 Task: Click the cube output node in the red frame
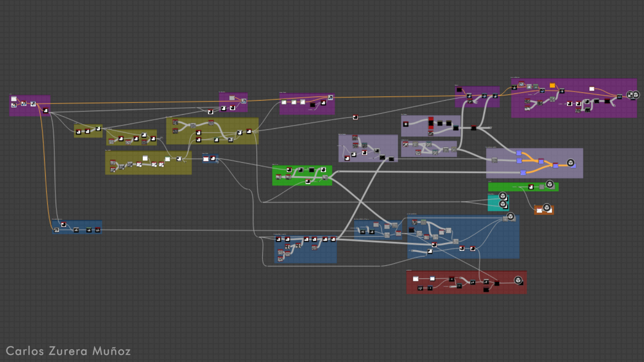point(518,280)
